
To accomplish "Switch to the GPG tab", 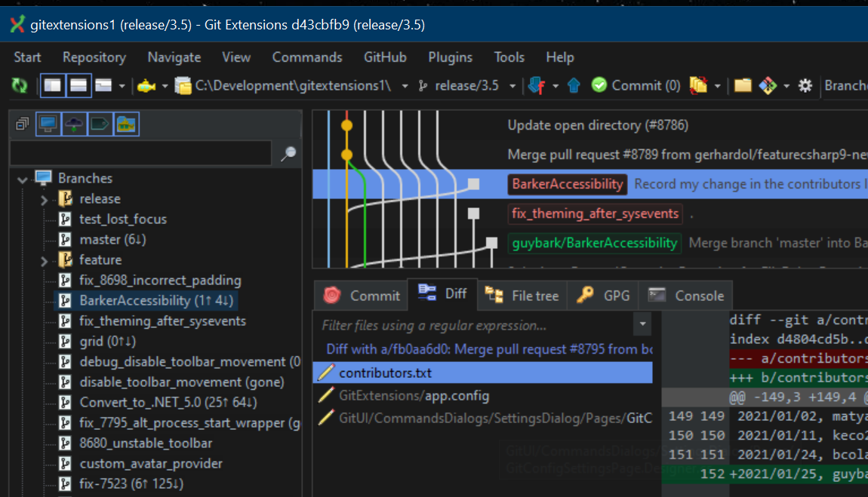I will [x=603, y=296].
